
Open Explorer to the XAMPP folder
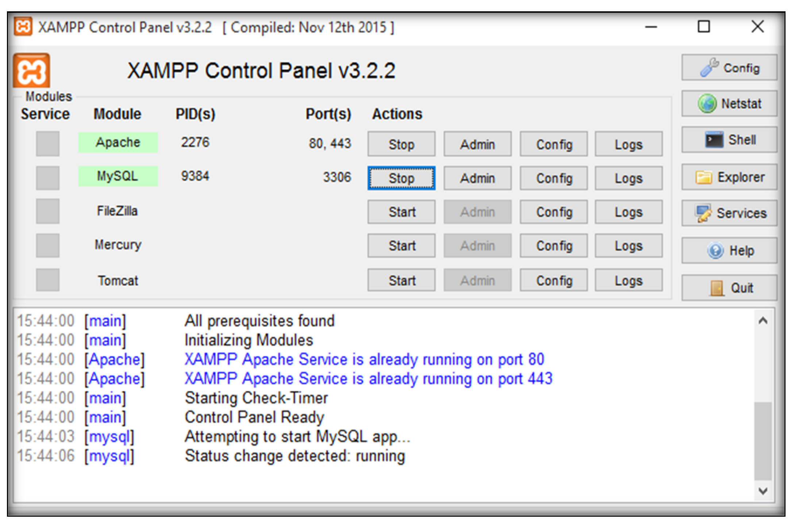pos(729,177)
